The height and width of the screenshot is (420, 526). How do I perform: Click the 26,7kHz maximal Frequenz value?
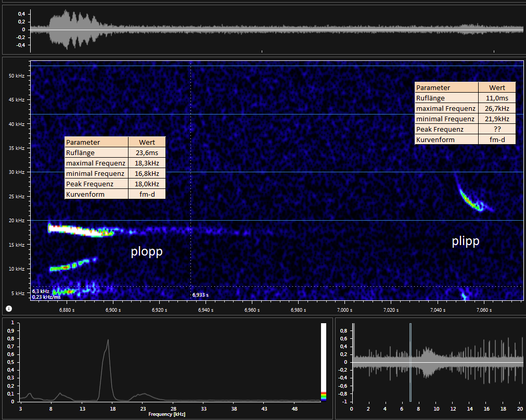pyautogui.click(x=497, y=108)
